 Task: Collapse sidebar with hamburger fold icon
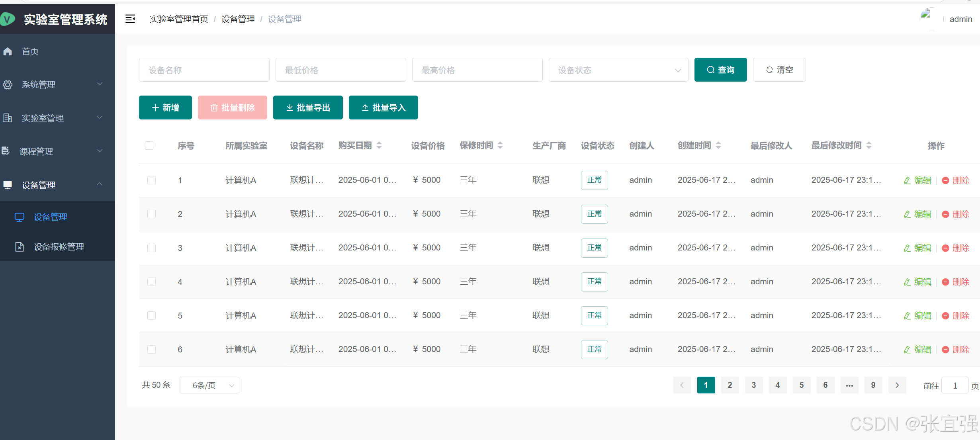130,19
